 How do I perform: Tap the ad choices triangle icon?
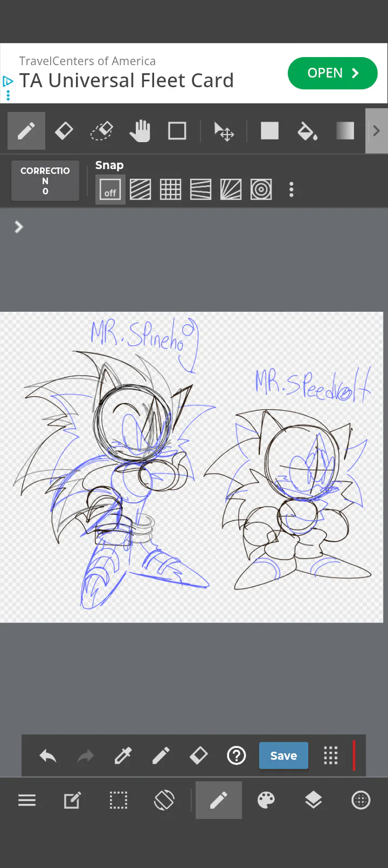click(8, 81)
